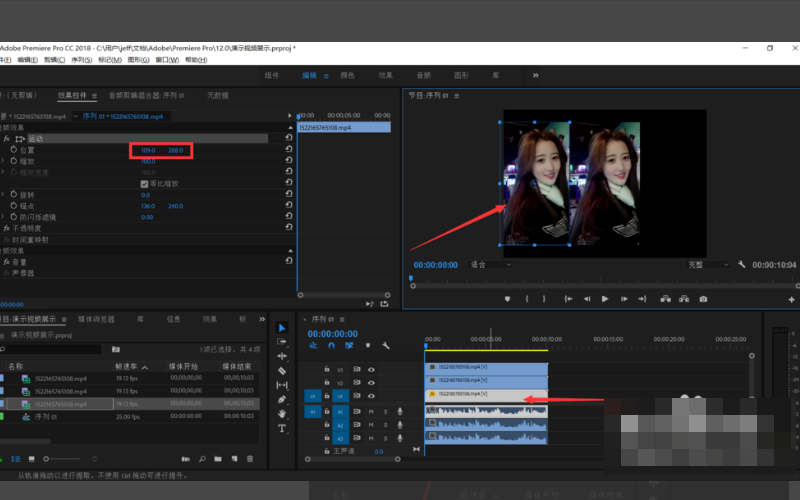Play the program monitor video
Image resolution: width=800 pixels, height=500 pixels.
605,299
